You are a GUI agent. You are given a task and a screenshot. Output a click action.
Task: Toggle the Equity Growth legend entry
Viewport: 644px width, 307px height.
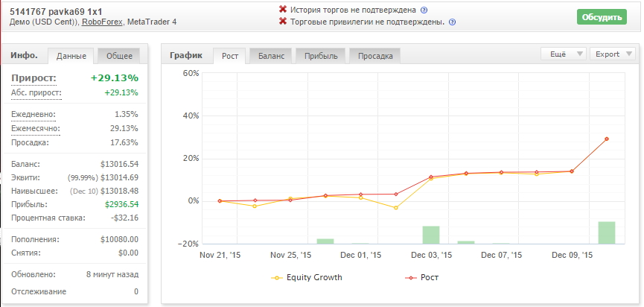(x=307, y=277)
